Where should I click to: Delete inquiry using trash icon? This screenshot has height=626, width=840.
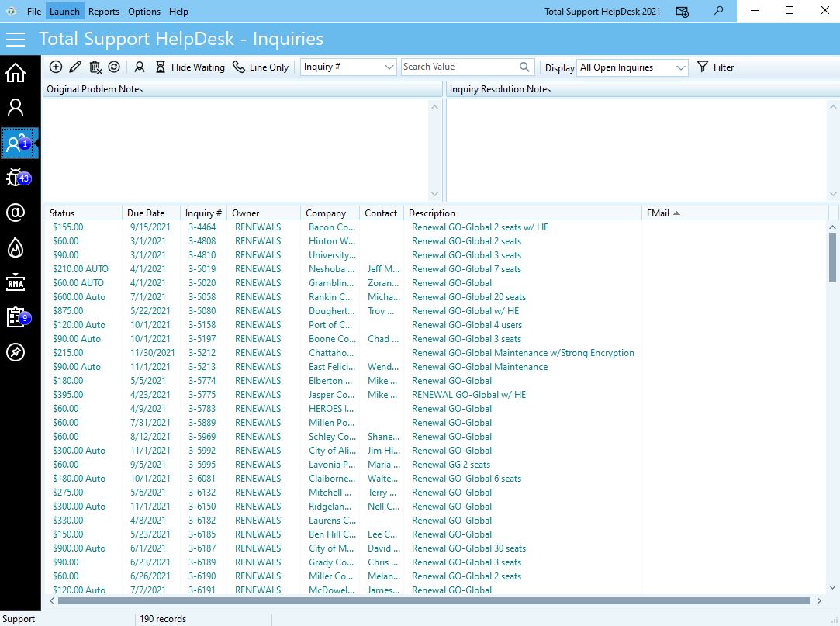(x=95, y=67)
